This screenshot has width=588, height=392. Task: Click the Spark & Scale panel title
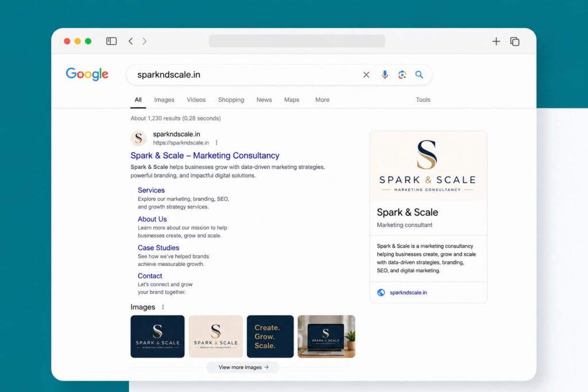coord(407,212)
